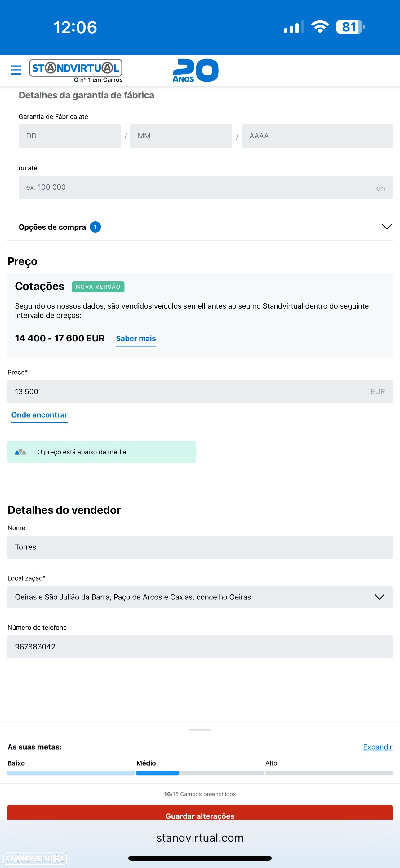Tap the Standvirtual logo

[76, 71]
